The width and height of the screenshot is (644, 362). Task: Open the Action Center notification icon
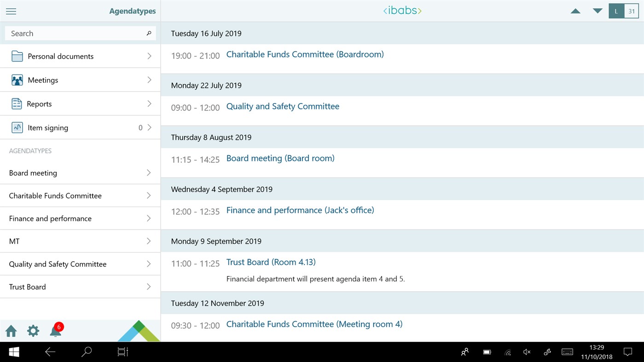tap(628, 352)
